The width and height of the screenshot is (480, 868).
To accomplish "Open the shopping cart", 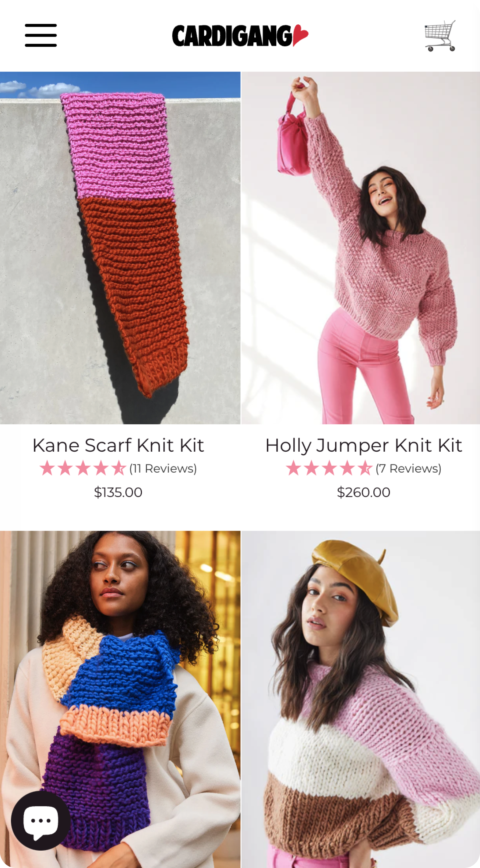I will pyautogui.click(x=440, y=36).
